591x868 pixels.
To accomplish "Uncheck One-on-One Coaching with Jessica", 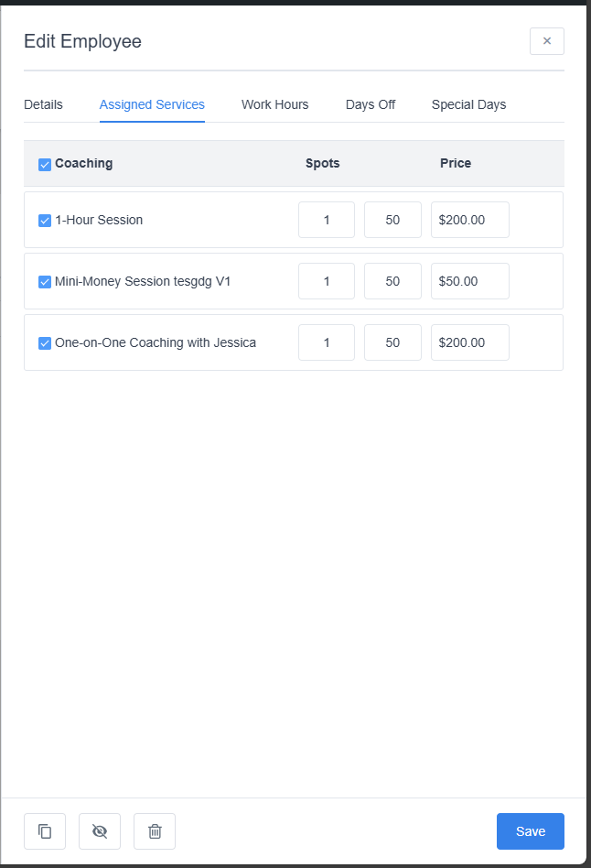I will (x=45, y=343).
